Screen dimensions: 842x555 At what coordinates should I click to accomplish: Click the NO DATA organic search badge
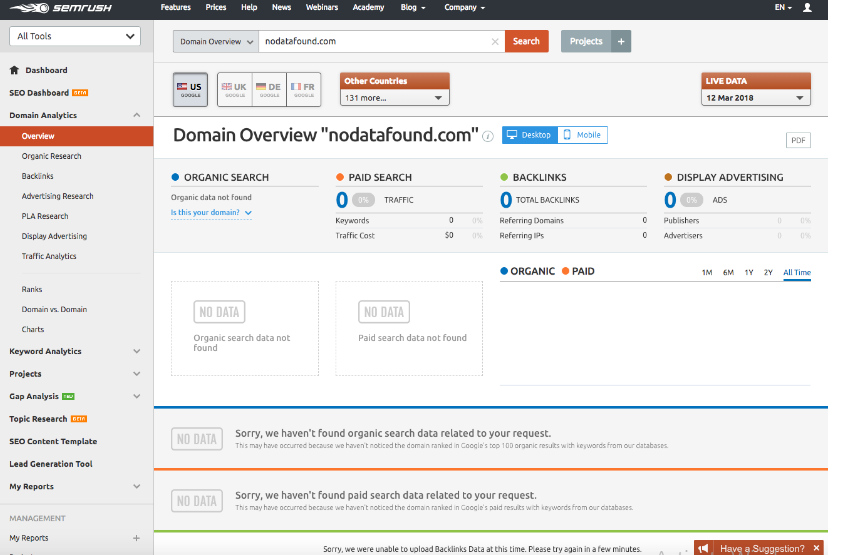219,312
